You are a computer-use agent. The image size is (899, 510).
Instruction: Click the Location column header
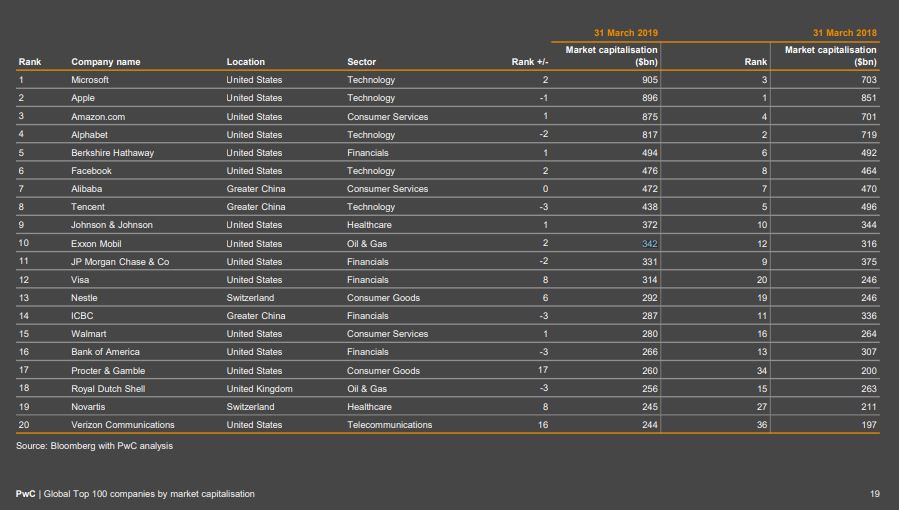pyautogui.click(x=245, y=62)
